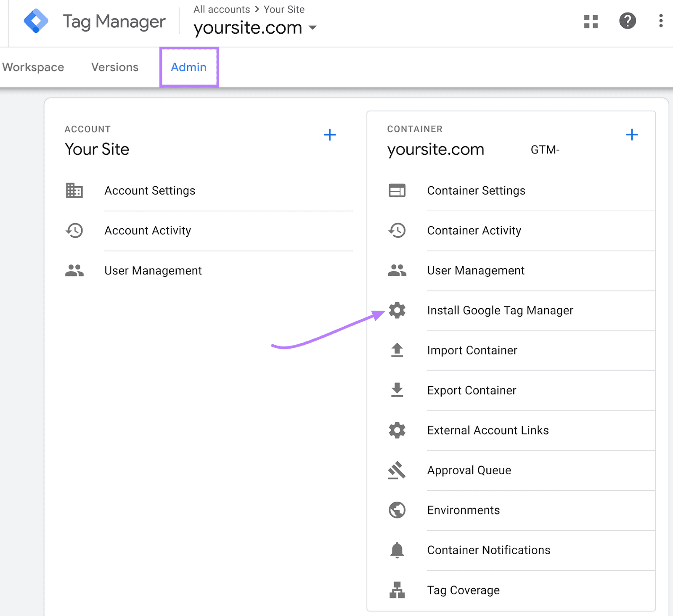This screenshot has width=673, height=616.
Task: Open Export Container option
Action: tap(472, 390)
